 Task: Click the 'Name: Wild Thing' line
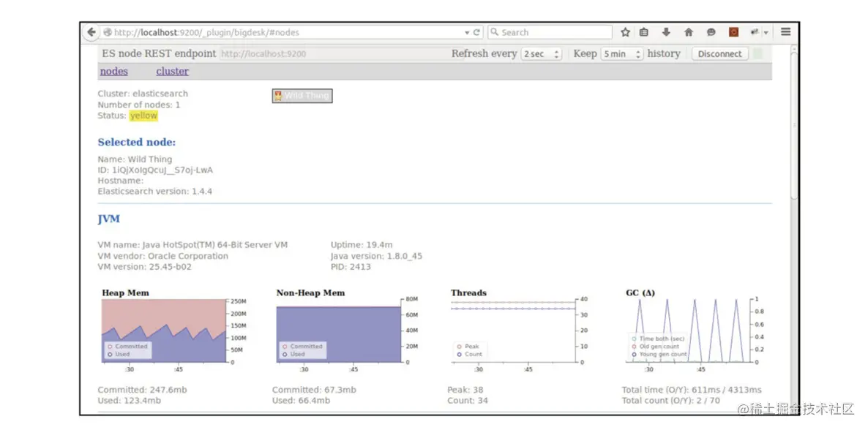coord(135,159)
